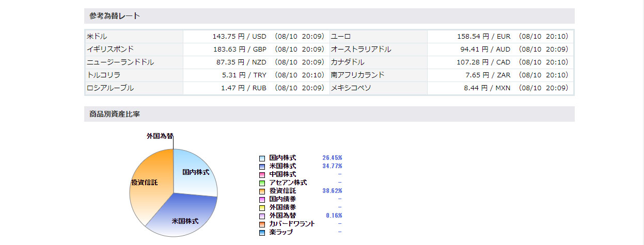
Task: Click the 国内株式 legend color swatch
Action: [x=262, y=158]
